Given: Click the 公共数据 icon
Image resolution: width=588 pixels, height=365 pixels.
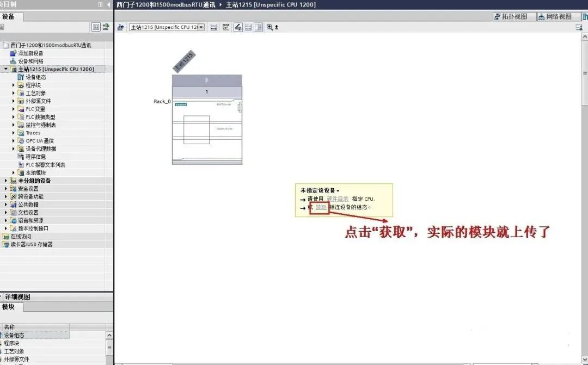Looking at the screenshot, I should [x=13, y=205].
